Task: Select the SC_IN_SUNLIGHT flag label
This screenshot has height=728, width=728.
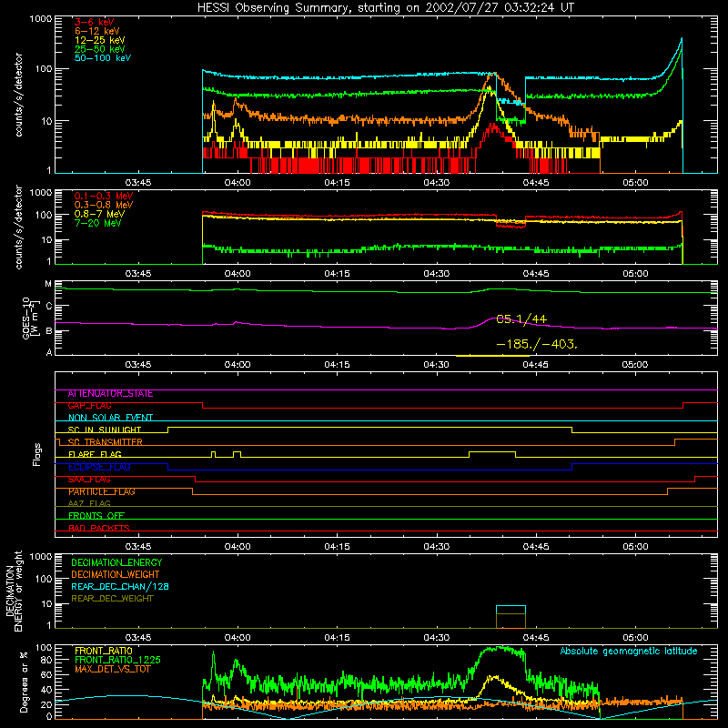Action: tap(105, 430)
